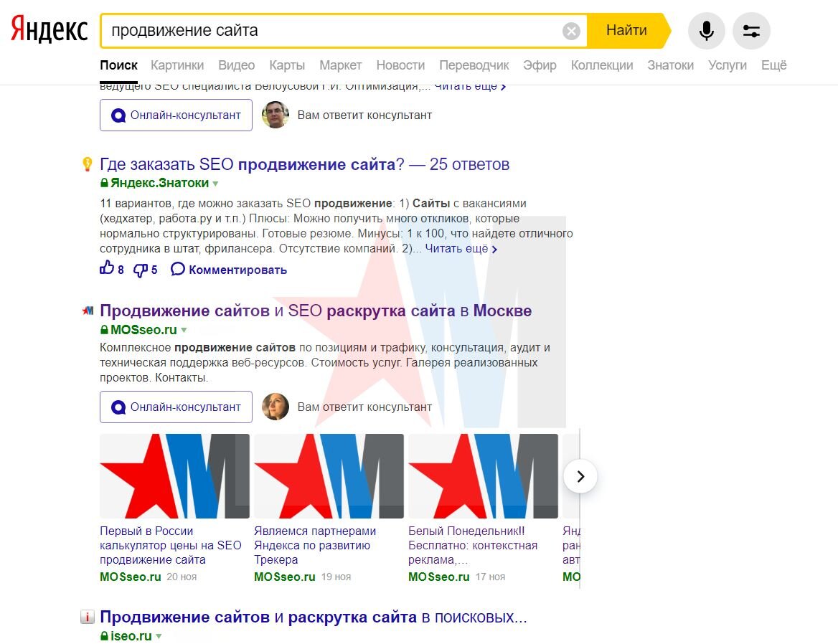Start voice search with the microphone icon

coord(706,31)
